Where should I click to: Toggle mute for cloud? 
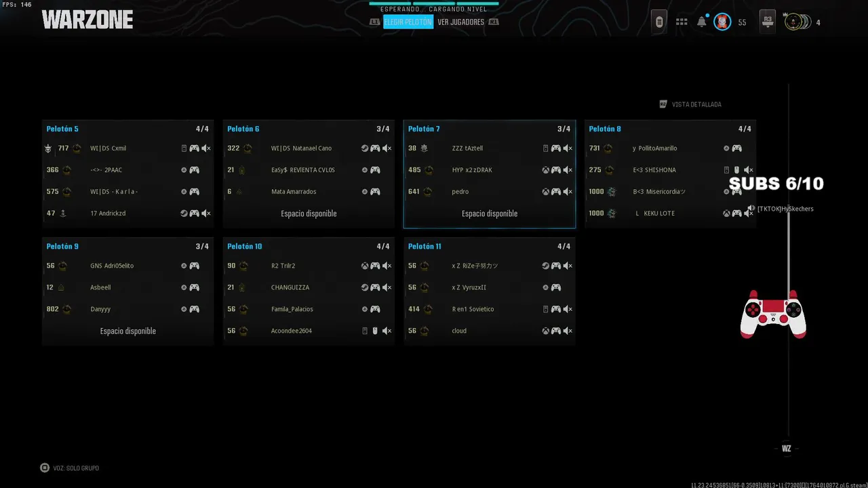point(568,331)
